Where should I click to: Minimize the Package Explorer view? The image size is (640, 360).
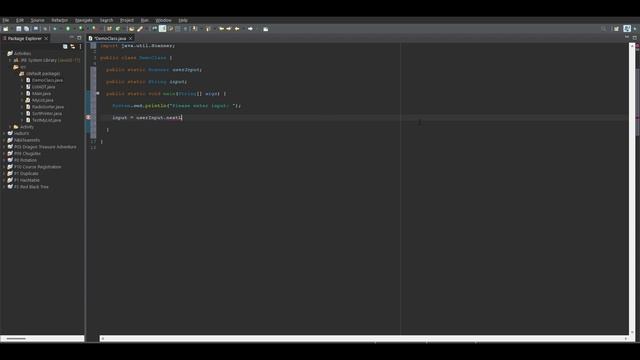point(72,38)
